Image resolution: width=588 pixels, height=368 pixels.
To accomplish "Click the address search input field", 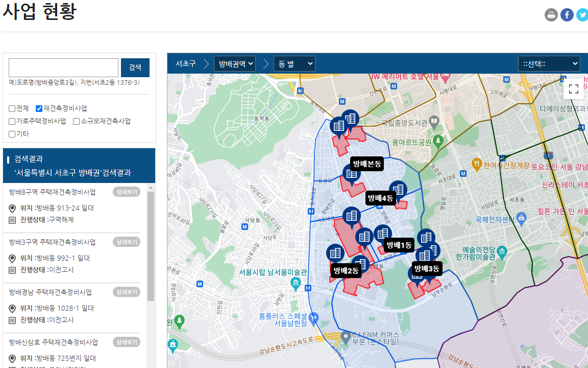I will pyautogui.click(x=63, y=67).
